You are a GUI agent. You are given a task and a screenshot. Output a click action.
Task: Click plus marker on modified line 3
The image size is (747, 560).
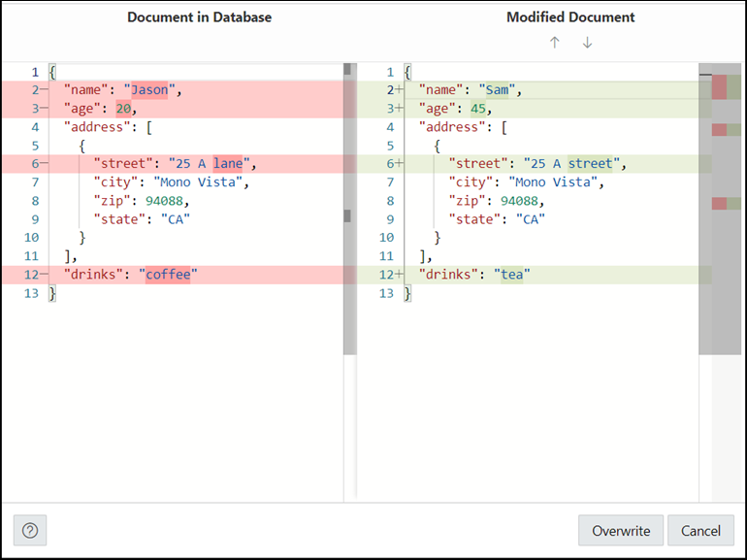[x=399, y=108]
